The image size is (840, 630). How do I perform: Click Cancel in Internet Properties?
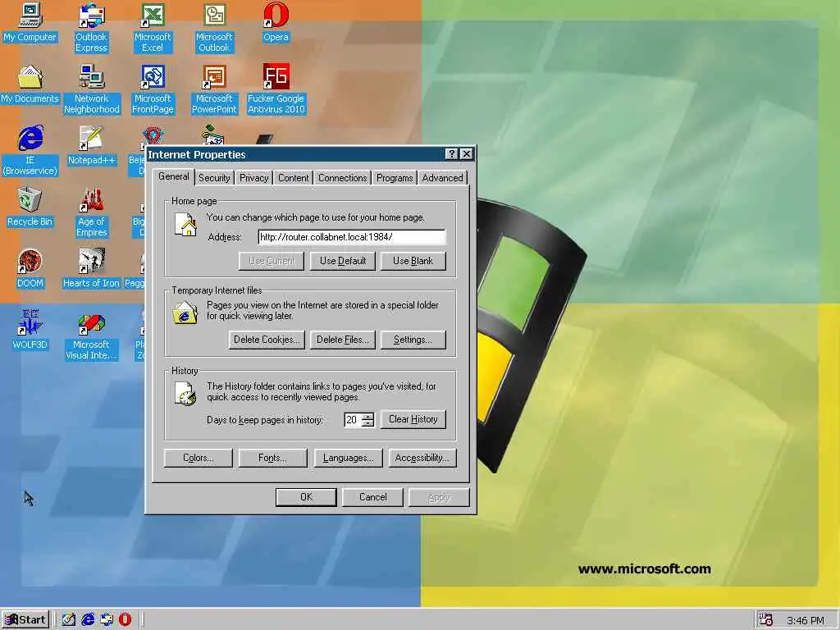coord(373,497)
